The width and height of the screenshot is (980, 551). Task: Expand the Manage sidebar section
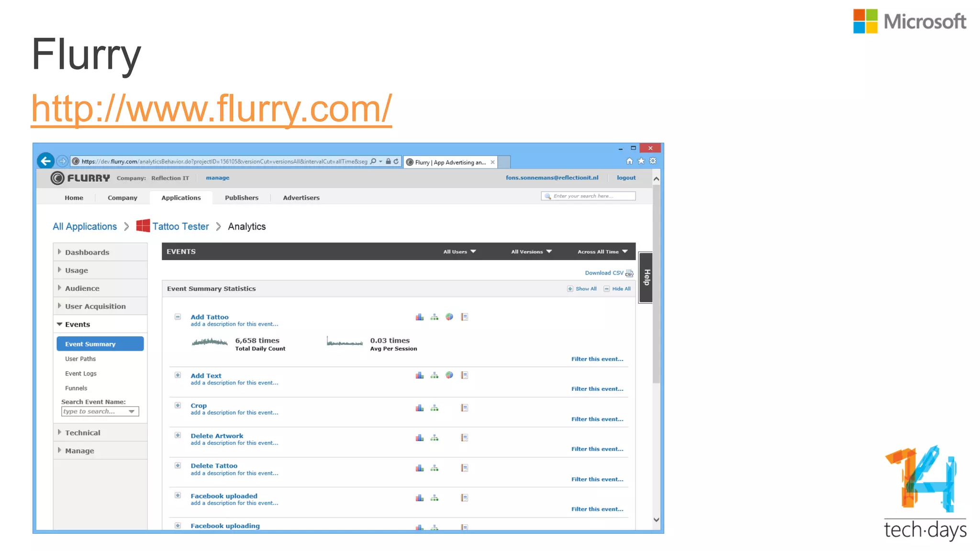tap(100, 451)
